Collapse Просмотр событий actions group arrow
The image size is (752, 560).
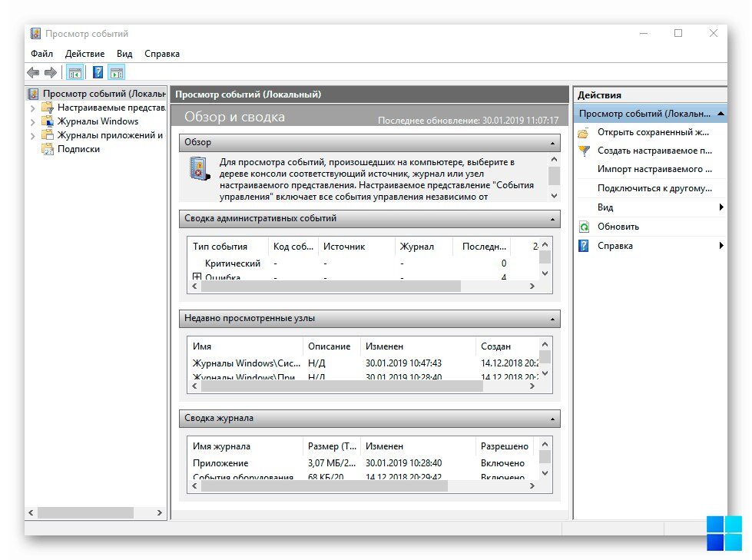[x=721, y=114]
